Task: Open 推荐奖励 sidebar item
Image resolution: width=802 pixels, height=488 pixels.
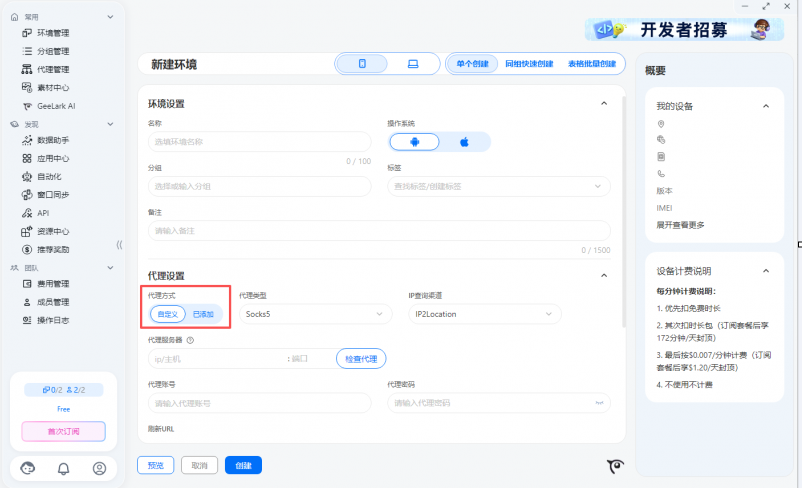Action: tap(53, 250)
